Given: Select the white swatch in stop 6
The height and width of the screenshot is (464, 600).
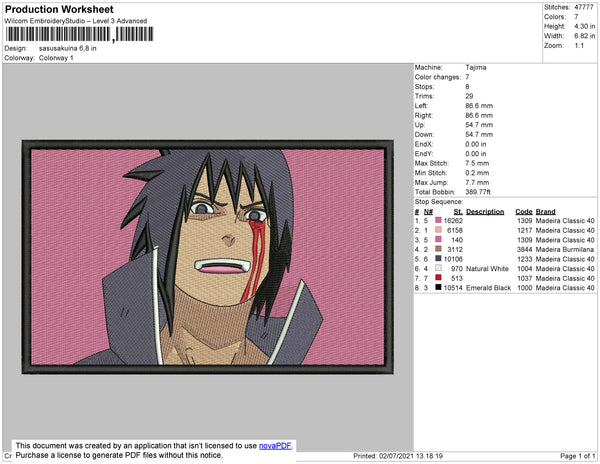Looking at the screenshot, I should 438,268.
